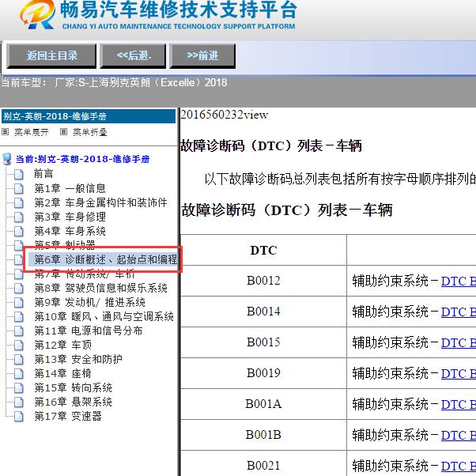Click the 菜单折叠 square icon
The image size is (476, 476).
point(63,132)
